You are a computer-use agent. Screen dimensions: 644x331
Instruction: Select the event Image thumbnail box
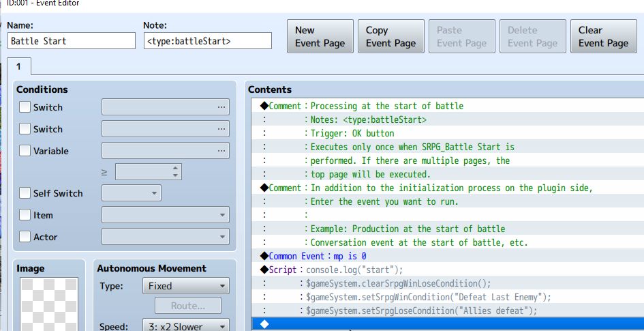tap(49, 304)
